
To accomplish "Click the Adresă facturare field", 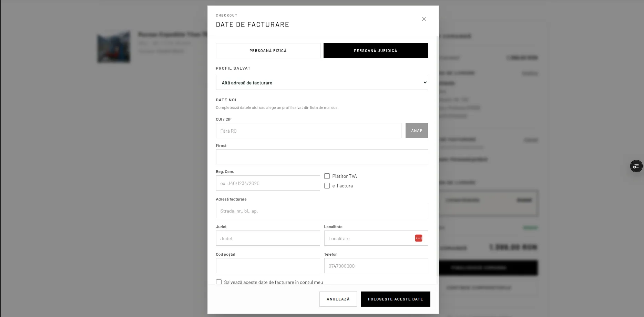I will tap(322, 211).
